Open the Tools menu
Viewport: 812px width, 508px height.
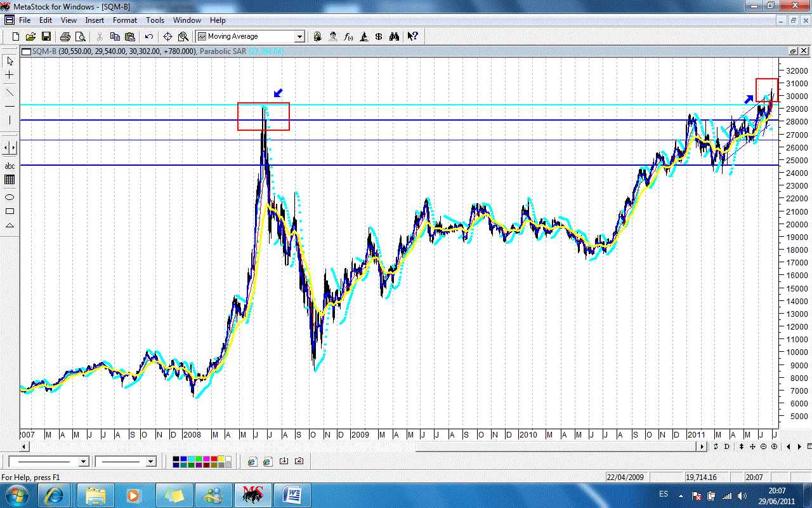click(155, 20)
